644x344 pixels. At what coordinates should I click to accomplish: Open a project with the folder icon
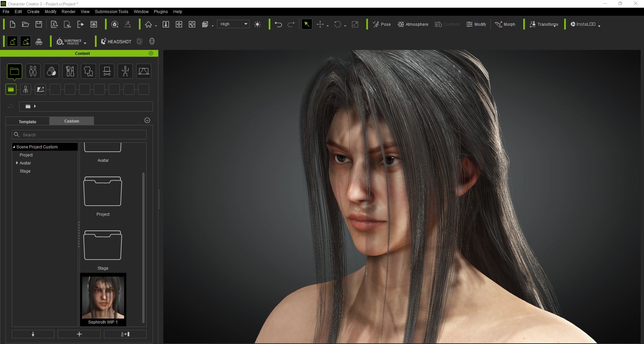[x=25, y=24]
